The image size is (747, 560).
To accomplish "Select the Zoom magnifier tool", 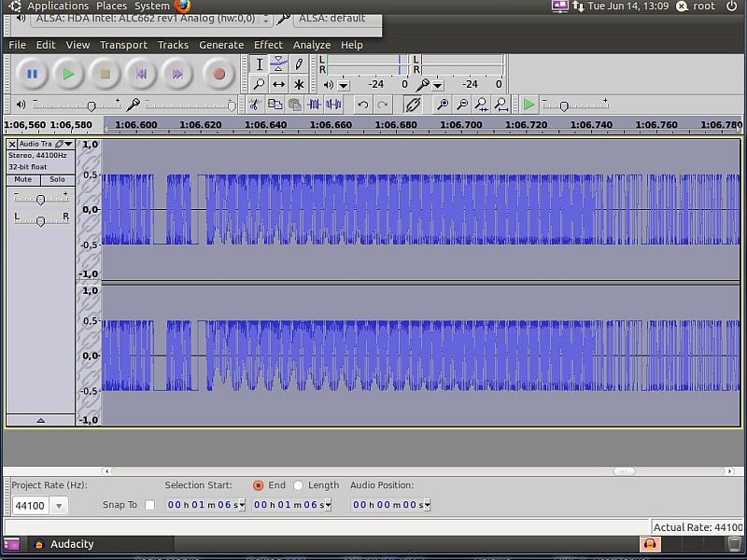I will coord(260,84).
